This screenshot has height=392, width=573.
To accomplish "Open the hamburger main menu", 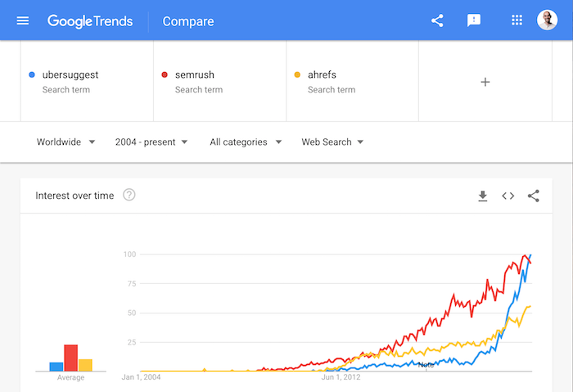I will (23, 20).
